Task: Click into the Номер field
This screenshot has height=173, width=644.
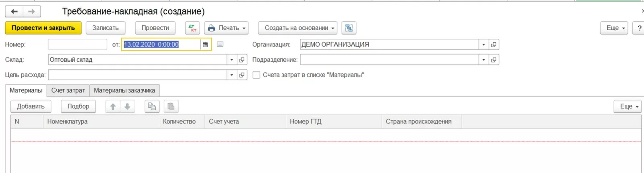Action: [78, 44]
